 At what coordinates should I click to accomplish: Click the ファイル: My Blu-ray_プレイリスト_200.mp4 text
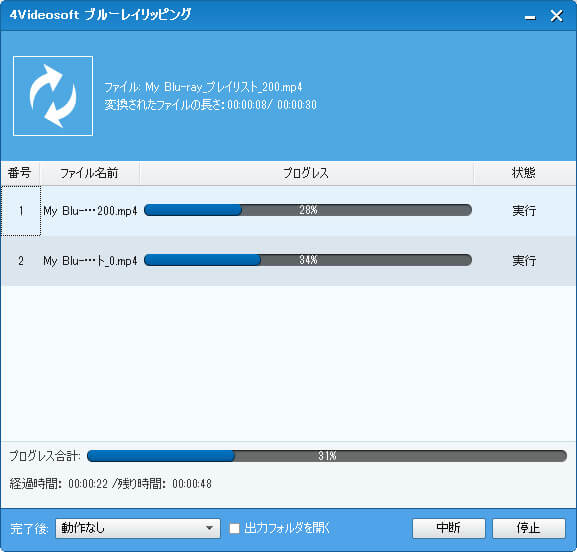tap(203, 87)
